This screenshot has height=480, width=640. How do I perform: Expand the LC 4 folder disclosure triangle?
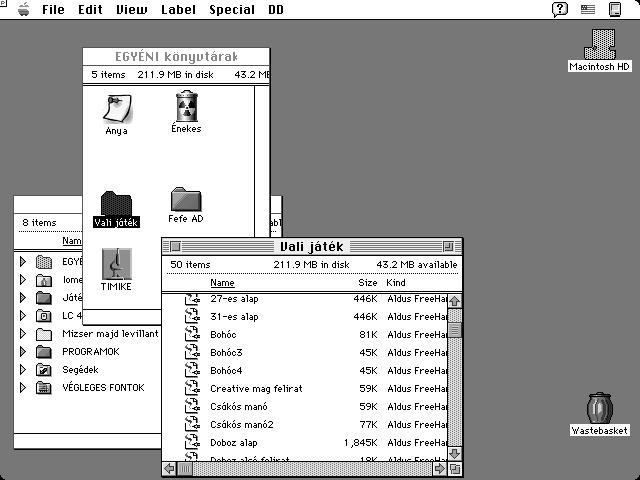[x=23, y=316]
